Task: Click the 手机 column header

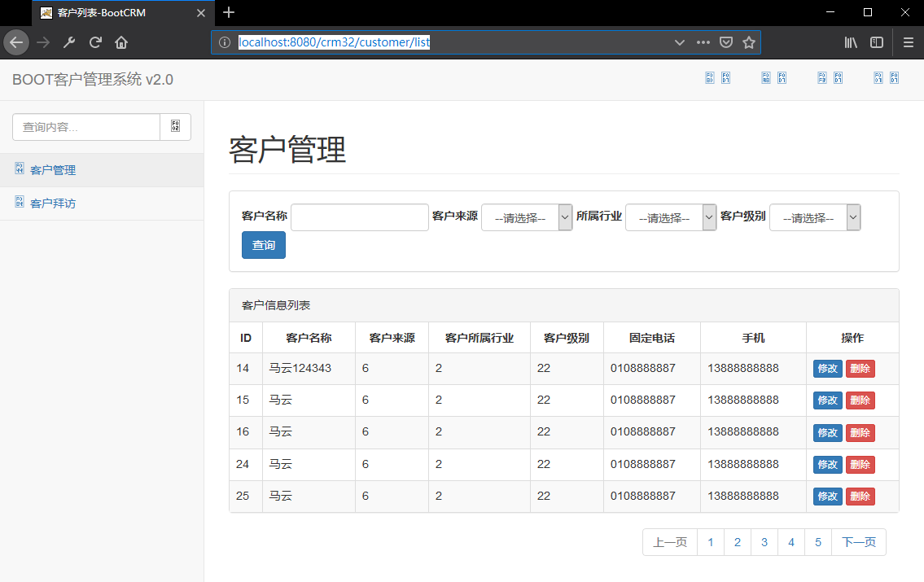Action: tap(753, 338)
